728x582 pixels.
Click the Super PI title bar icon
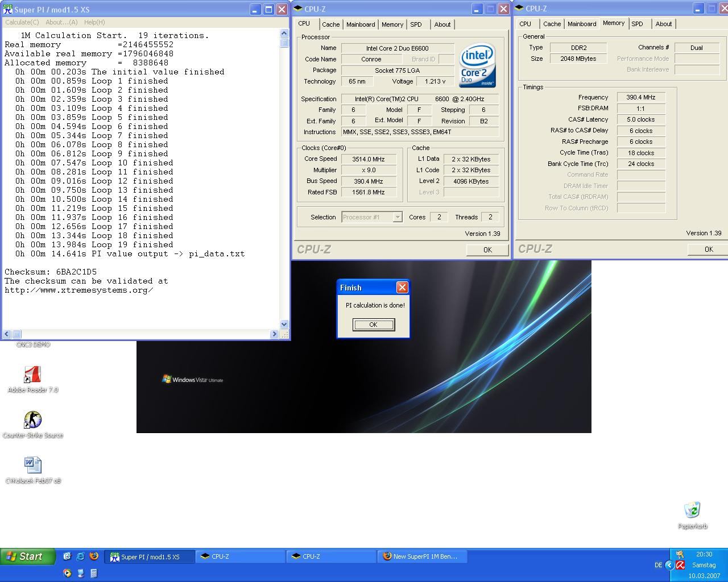pos(8,9)
